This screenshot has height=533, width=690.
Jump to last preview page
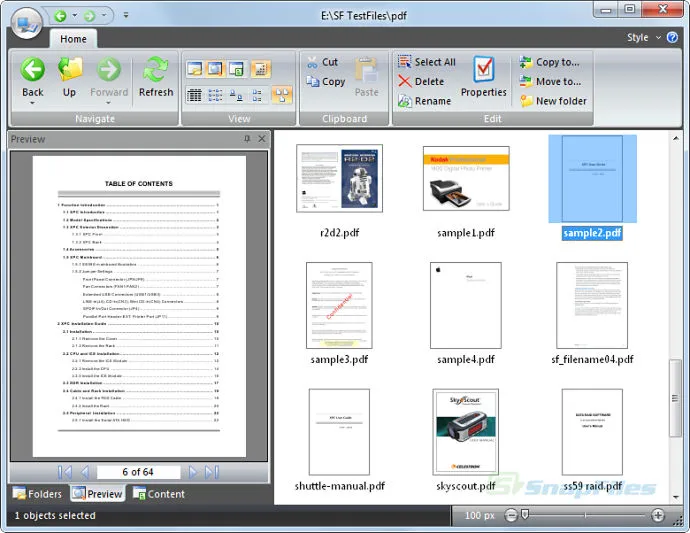(212, 472)
